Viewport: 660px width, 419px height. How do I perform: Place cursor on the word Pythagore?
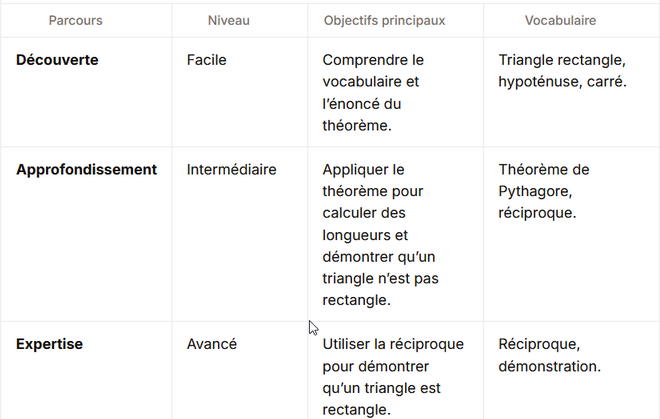click(x=532, y=191)
